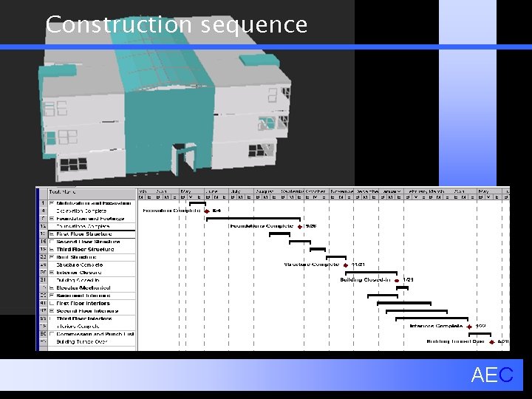The width and height of the screenshot is (532, 399).
Task: Select the Structure Complete milestone diamond
Action: [345, 265]
